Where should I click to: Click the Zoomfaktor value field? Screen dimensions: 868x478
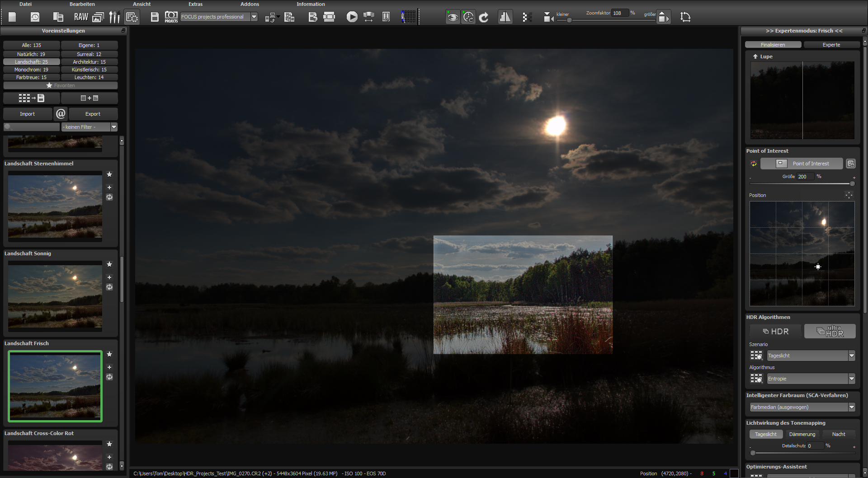click(x=619, y=13)
